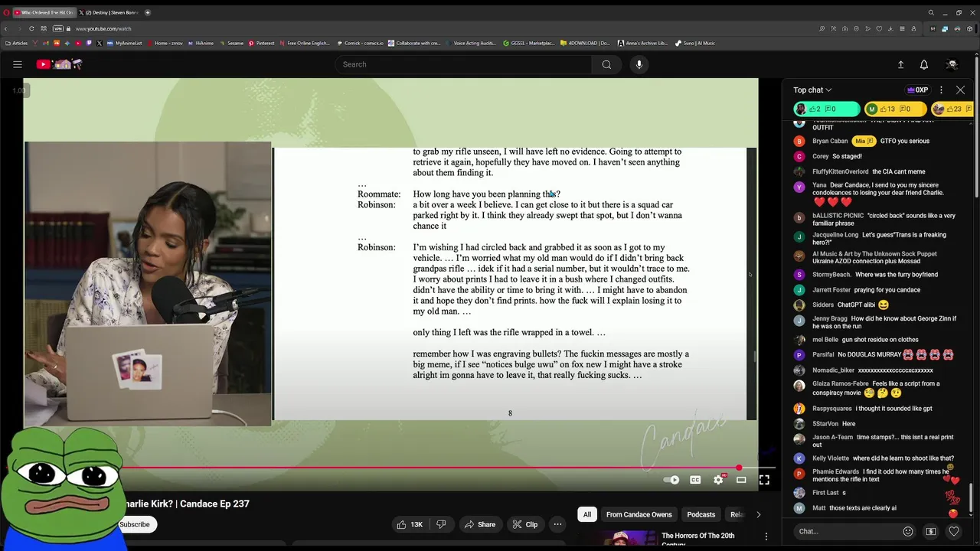980x551 pixels.
Task: Click Bryan Caban's chat username
Action: pos(830,141)
